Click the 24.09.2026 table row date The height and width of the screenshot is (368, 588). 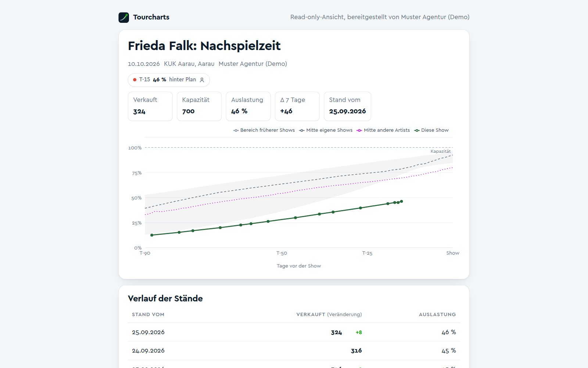point(148,351)
